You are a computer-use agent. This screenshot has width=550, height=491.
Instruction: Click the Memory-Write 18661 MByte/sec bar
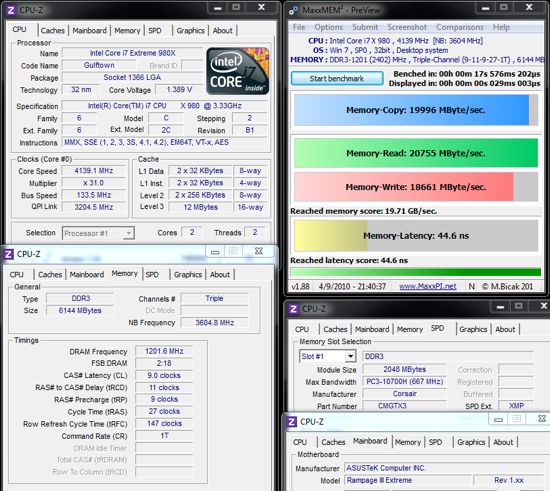click(x=416, y=187)
